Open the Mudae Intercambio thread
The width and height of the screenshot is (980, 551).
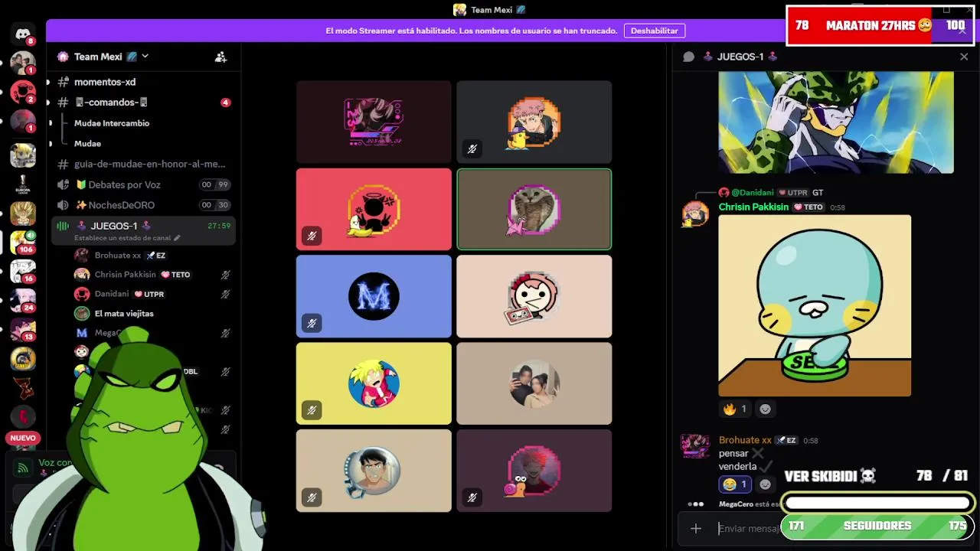coord(112,123)
